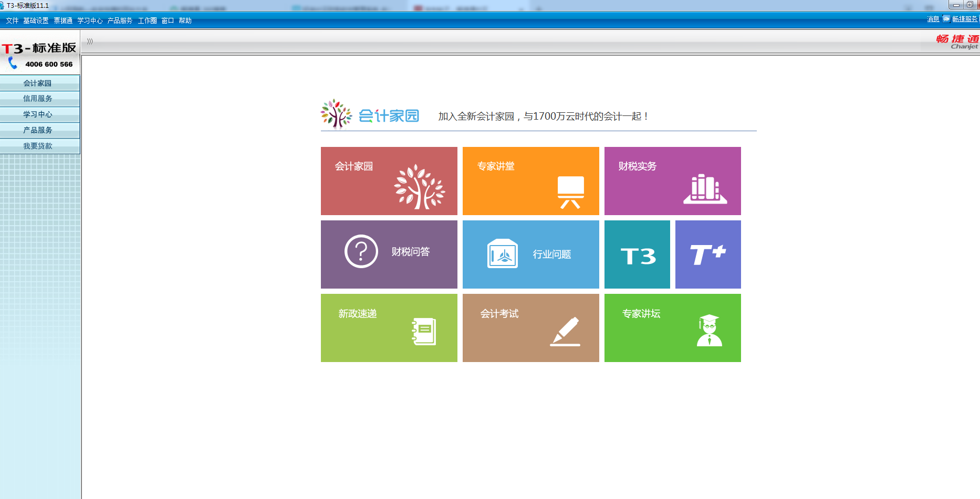
Task: Open the 产品服务 menu in menu bar
Action: pos(120,20)
